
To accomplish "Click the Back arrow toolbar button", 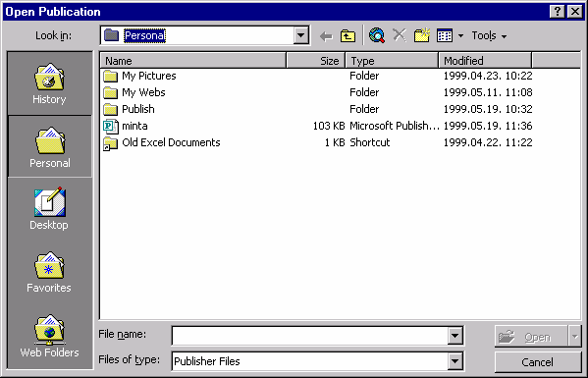I will pos(326,36).
